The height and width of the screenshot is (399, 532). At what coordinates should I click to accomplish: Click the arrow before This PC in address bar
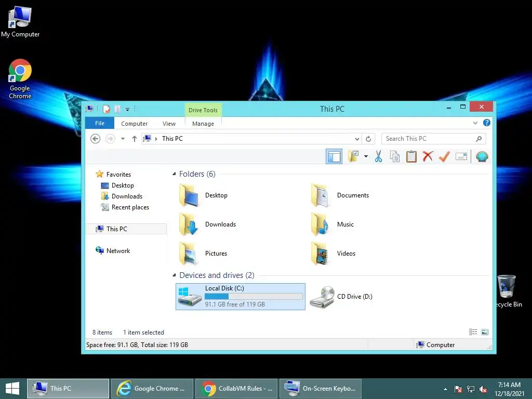coord(156,139)
